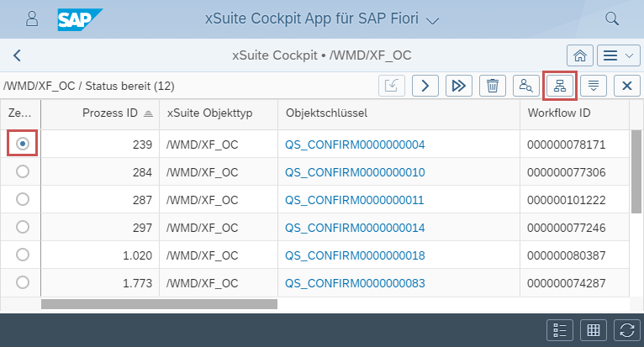The image size is (644, 347).
Task: Open the hamburger menu dropdown
Action: click(x=619, y=55)
